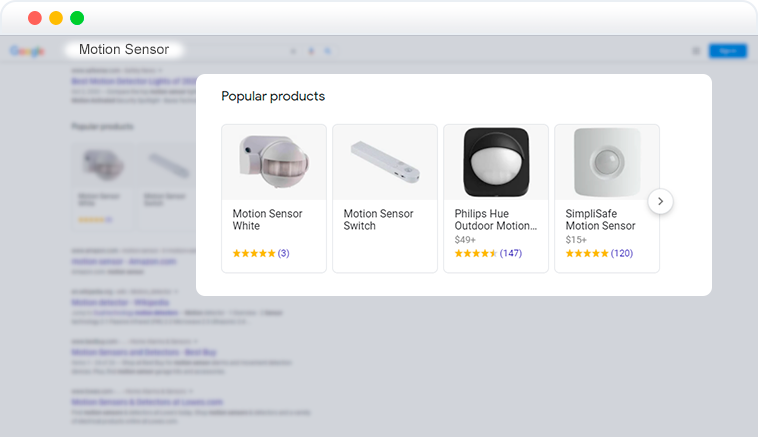Click the (120) reviews count

tap(622, 253)
